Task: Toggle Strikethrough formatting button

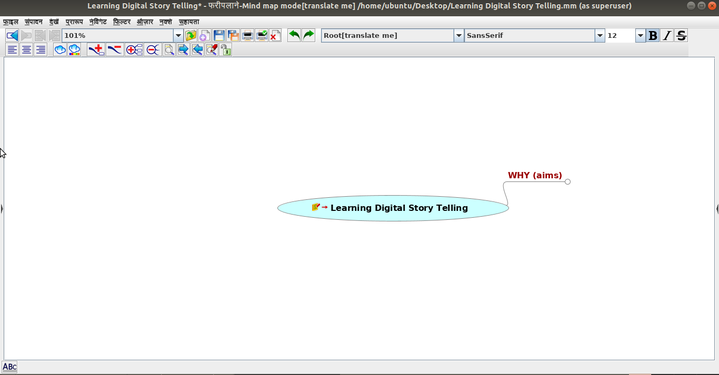Action: click(681, 35)
